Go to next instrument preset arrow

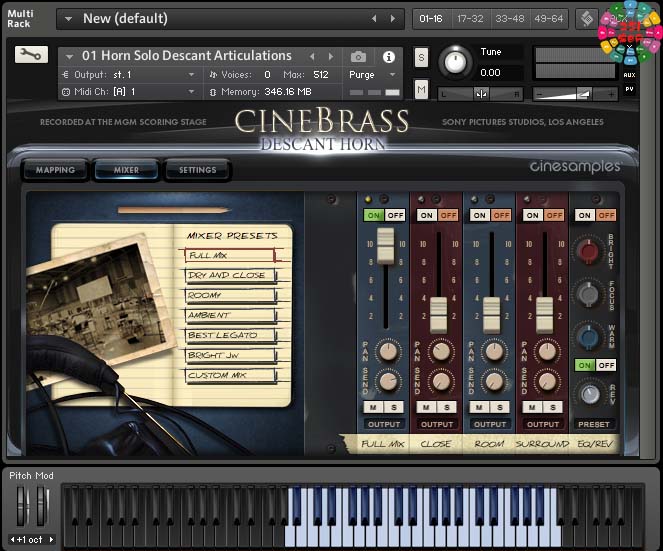[331, 56]
